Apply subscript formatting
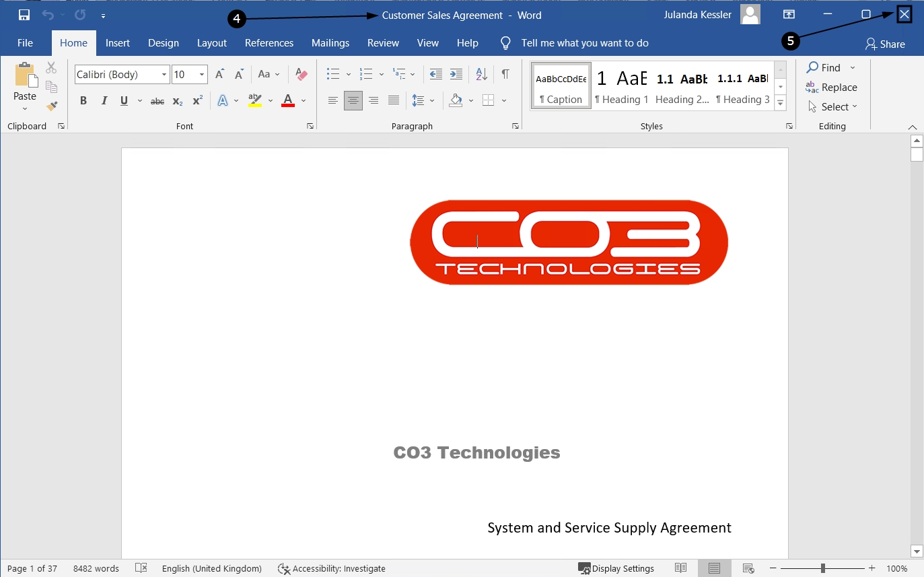The width and height of the screenshot is (924, 577). [178, 101]
